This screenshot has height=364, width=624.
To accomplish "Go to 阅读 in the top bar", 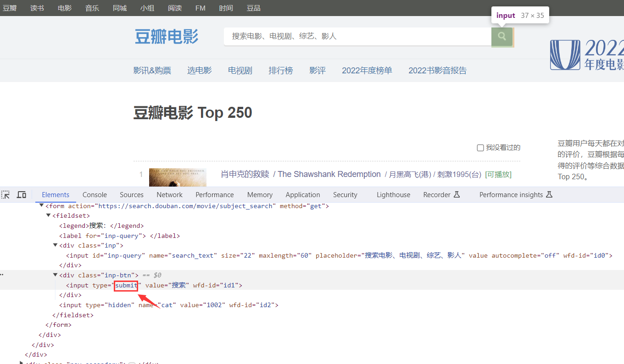I will pyautogui.click(x=175, y=8).
